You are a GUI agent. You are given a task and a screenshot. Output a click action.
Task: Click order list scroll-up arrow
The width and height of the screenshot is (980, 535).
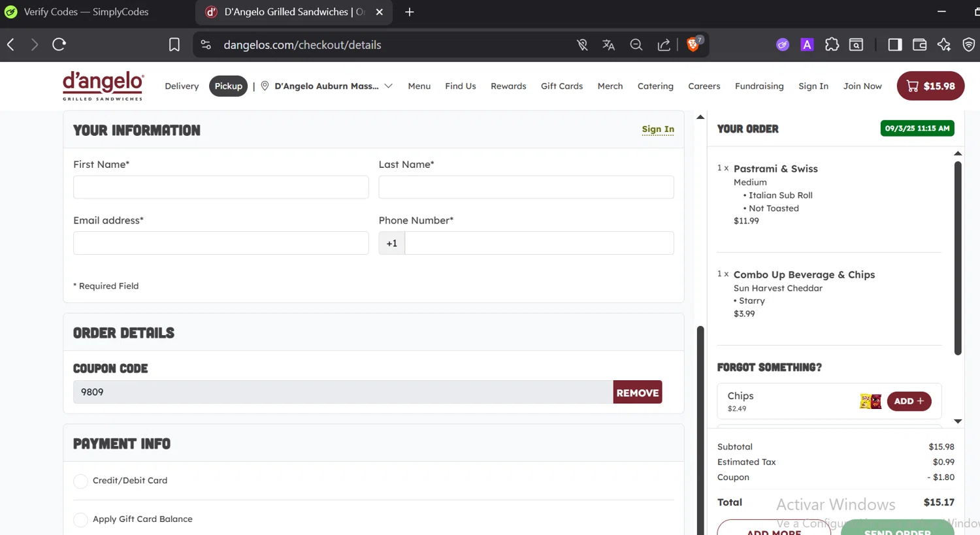click(958, 154)
